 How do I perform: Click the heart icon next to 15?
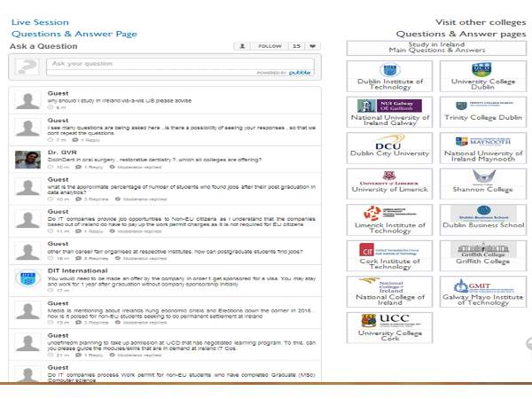click(x=312, y=46)
